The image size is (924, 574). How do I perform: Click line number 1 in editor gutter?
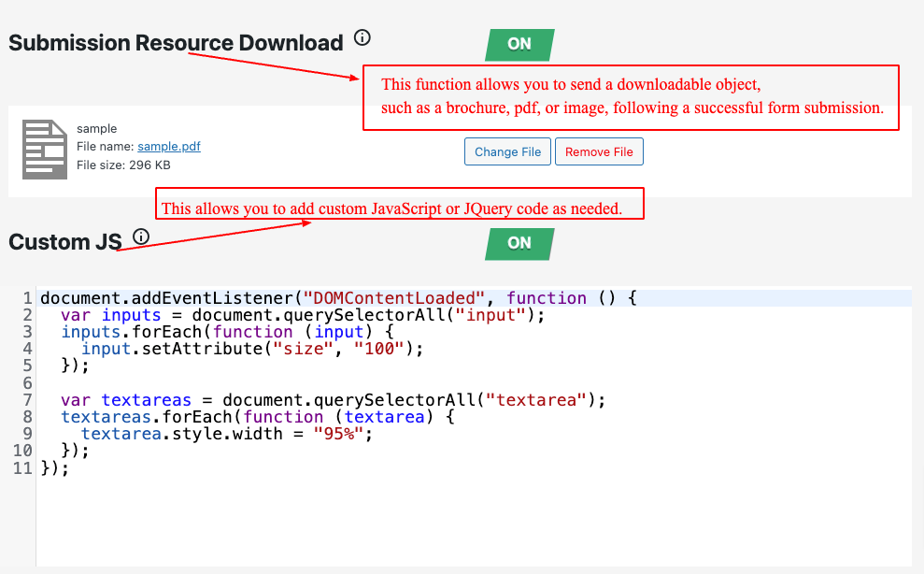27,298
